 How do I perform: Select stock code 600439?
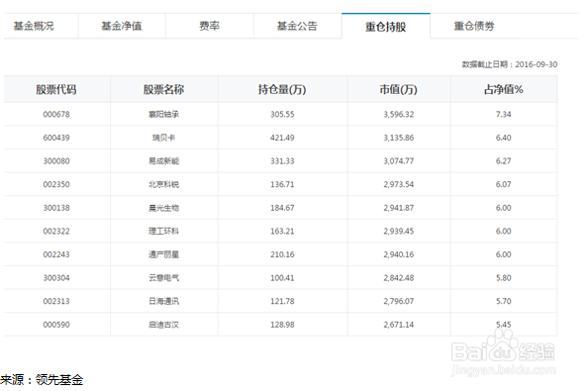56,138
